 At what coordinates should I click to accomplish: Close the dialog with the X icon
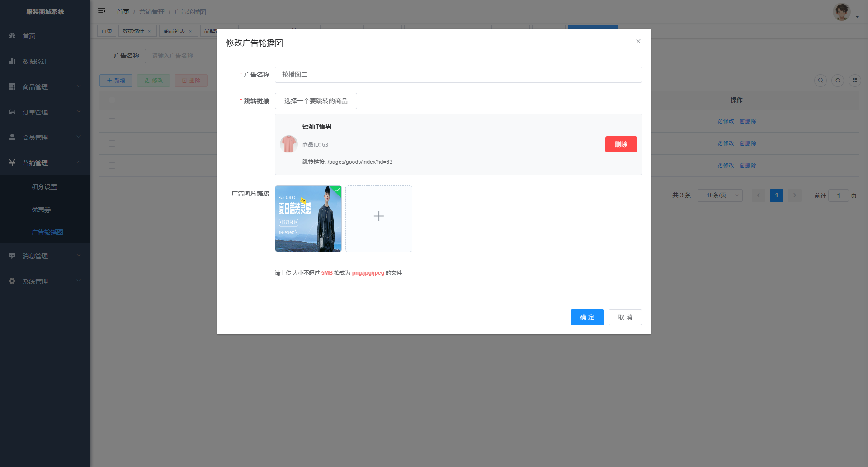638,41
